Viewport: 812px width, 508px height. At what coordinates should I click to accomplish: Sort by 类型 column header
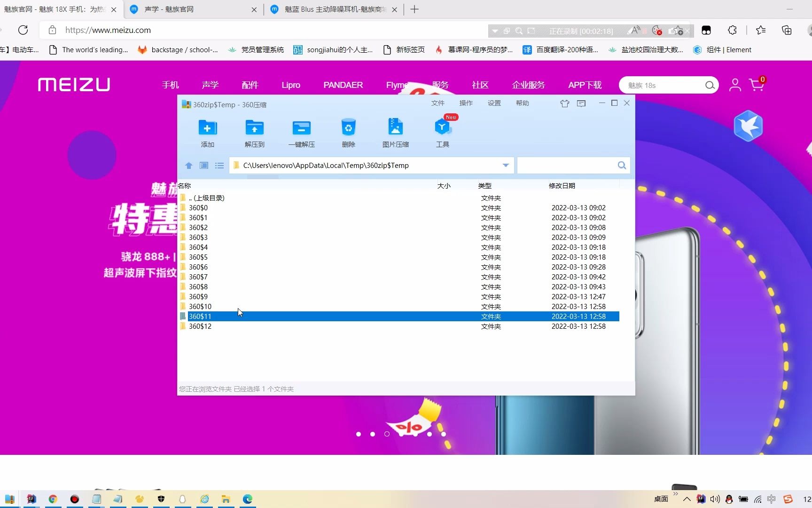coord(484,186)
